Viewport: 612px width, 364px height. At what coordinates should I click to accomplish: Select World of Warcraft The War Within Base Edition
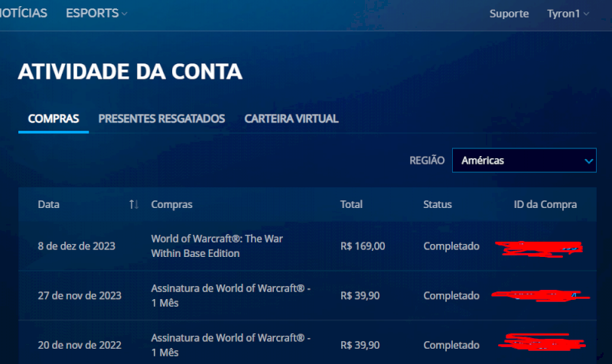[217, 245]
